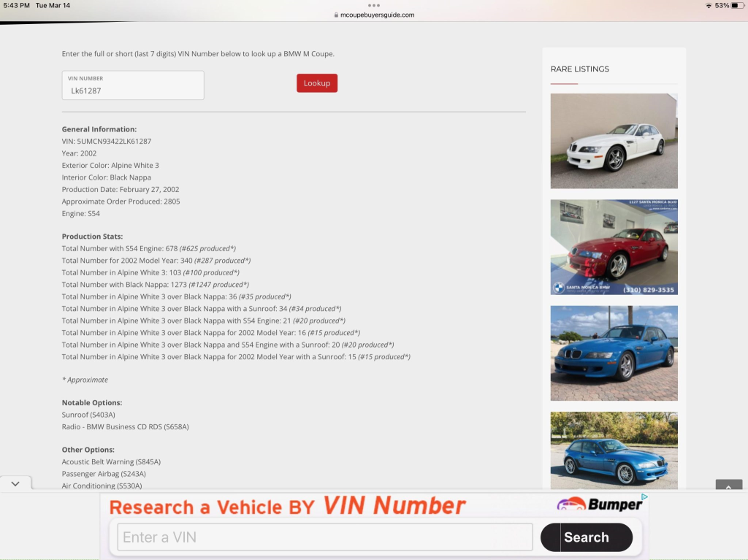Screen dimensions: 748x560
Task: Click Production Date: February 27, 2002
Action: [121, 189]
